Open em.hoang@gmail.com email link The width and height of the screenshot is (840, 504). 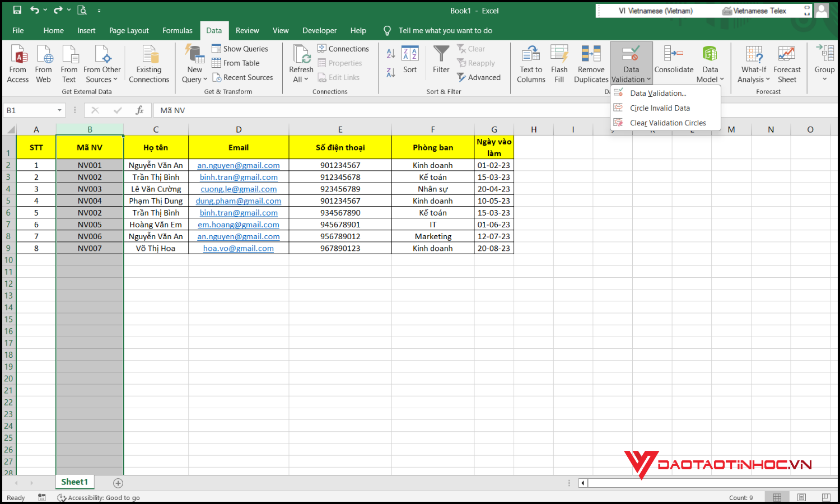point(239,225)
